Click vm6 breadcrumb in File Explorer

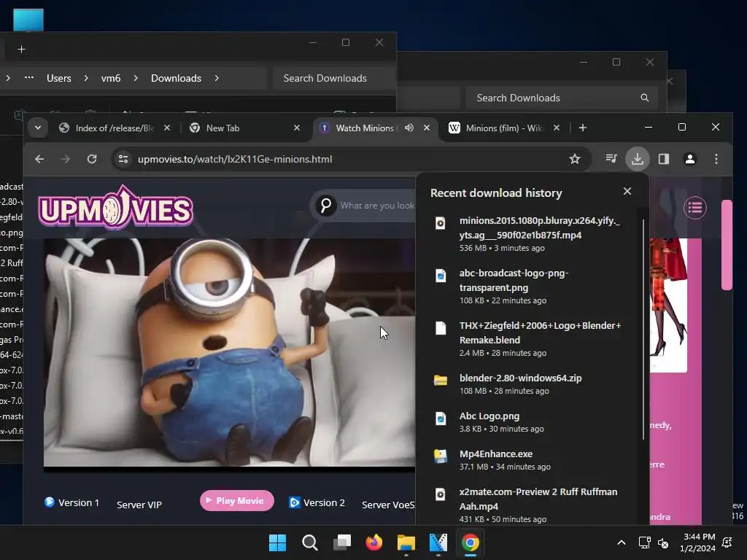pos(111,78)
